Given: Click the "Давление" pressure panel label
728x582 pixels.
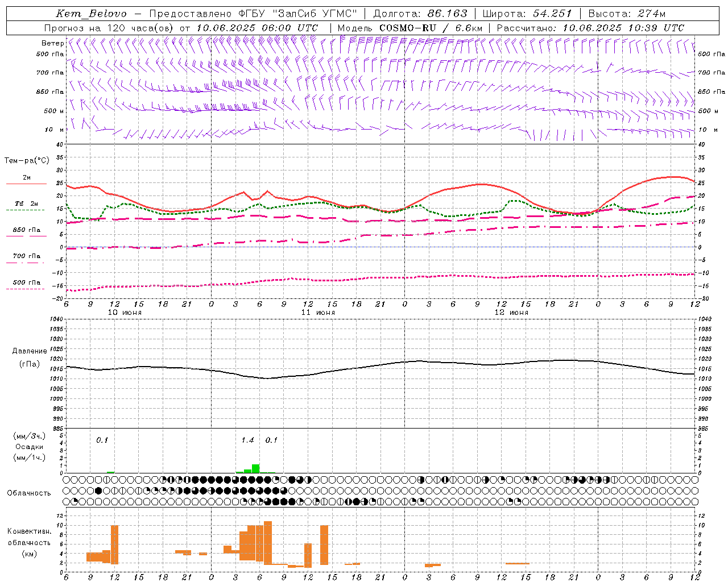Looking at the screenshot, I should point(30,351).
